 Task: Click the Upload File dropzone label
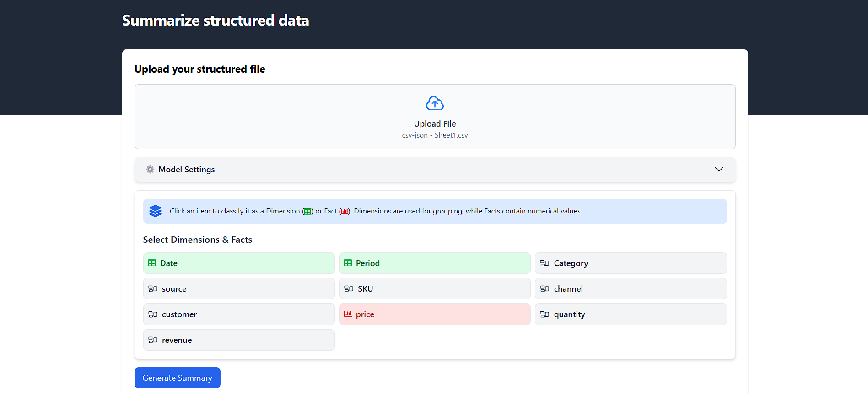[x=435, y=124]
